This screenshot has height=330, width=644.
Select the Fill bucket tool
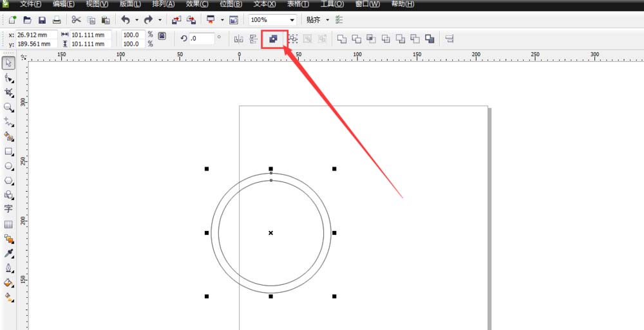(x=9, y=283)
